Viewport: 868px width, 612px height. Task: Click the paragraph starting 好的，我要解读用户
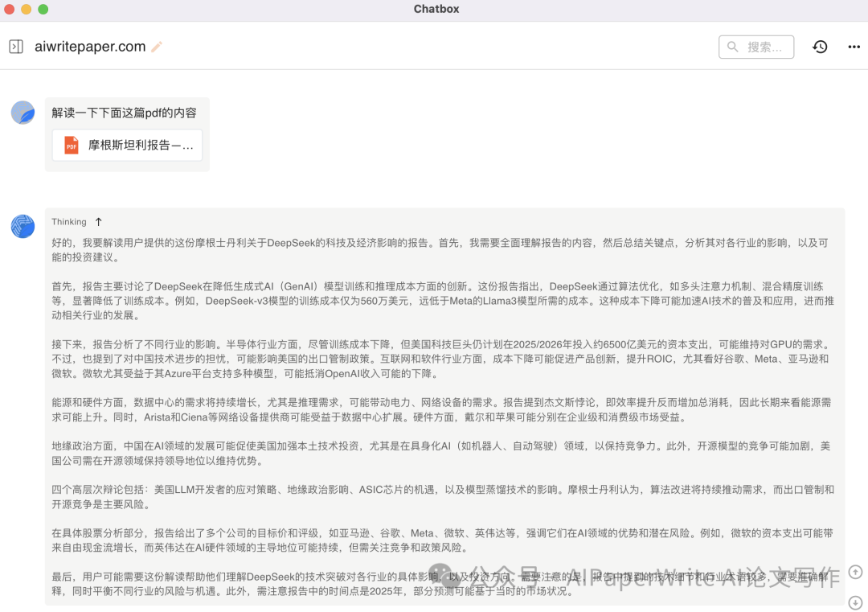440,250
